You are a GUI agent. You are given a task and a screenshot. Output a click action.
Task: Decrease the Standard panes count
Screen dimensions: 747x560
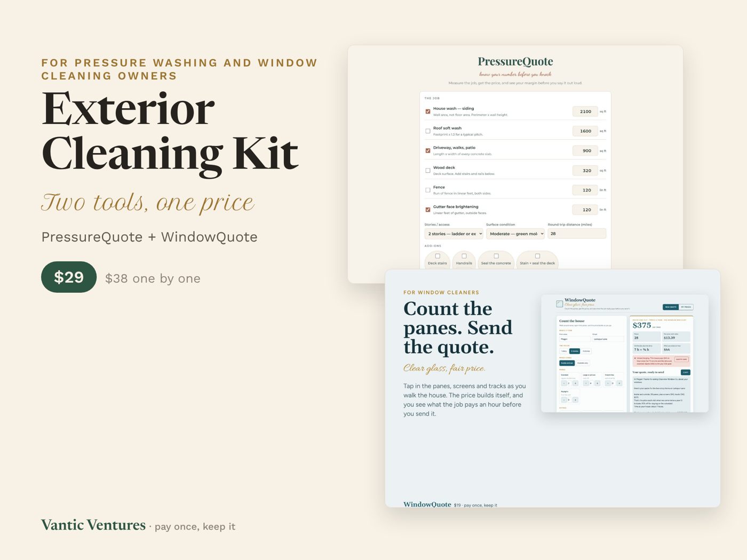[x=564, y=383]
